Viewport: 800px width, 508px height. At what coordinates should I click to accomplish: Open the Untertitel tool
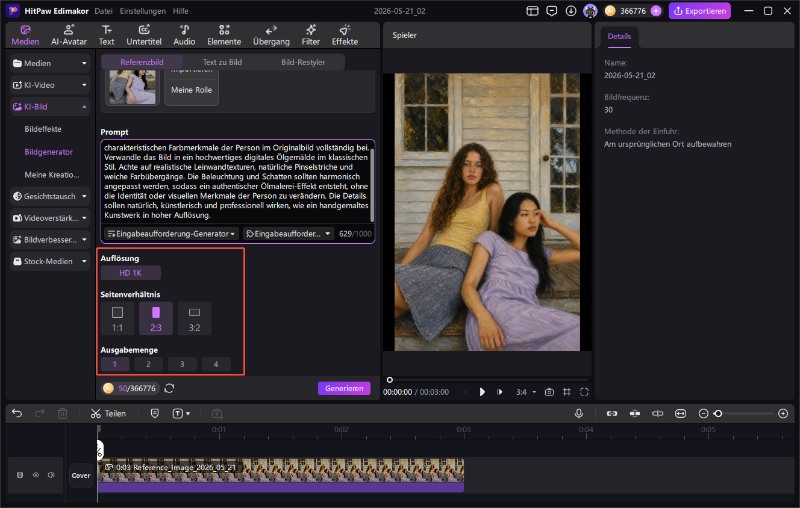pos(144,35)
